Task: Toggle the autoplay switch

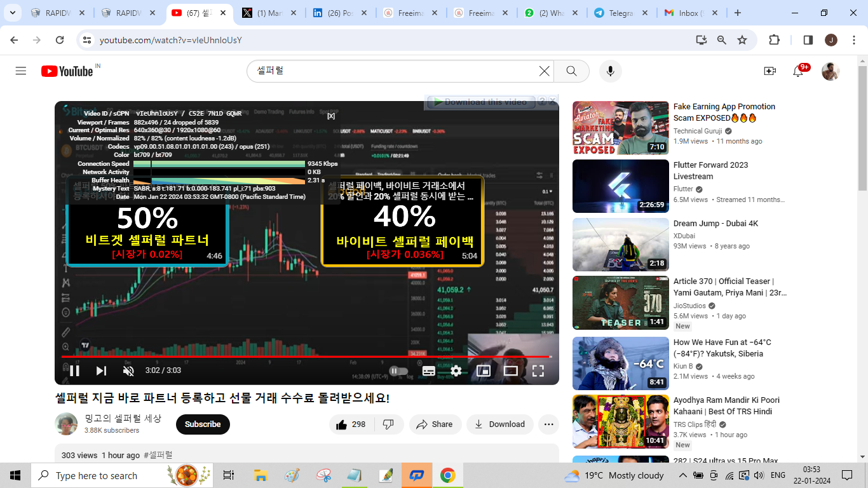Action: (x=398, y=370)
